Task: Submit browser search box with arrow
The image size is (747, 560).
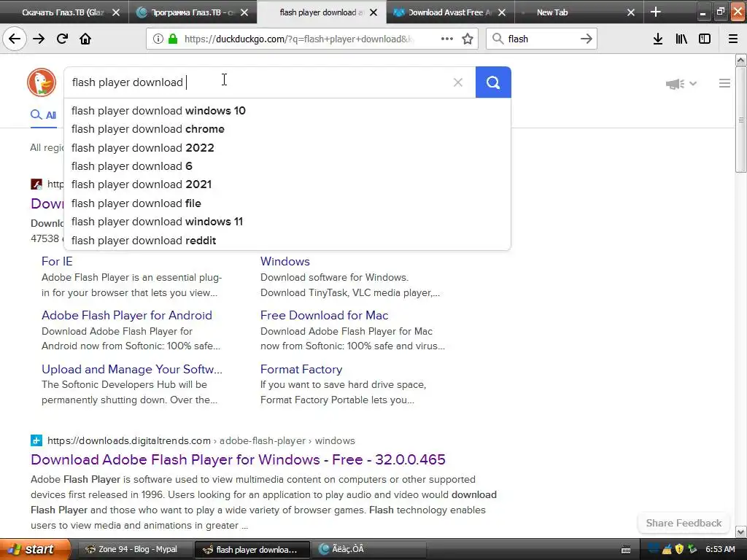Action: [x=587, y=39]
